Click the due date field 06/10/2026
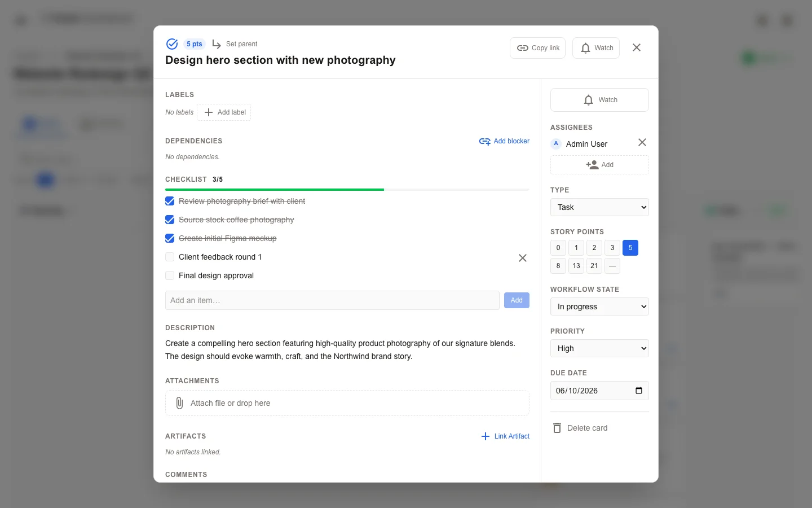This screenshot has width=812, height=508. pyautogui.click(x=599, y=391)
